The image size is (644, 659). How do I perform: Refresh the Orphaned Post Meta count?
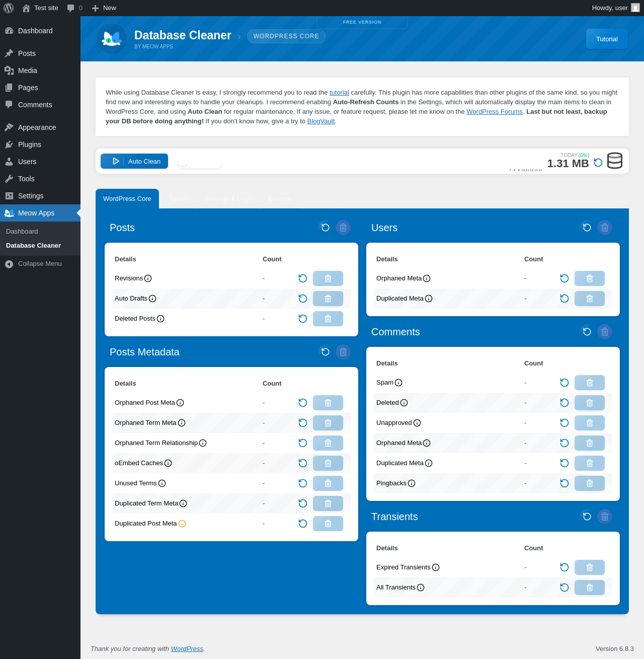(303, 403)
